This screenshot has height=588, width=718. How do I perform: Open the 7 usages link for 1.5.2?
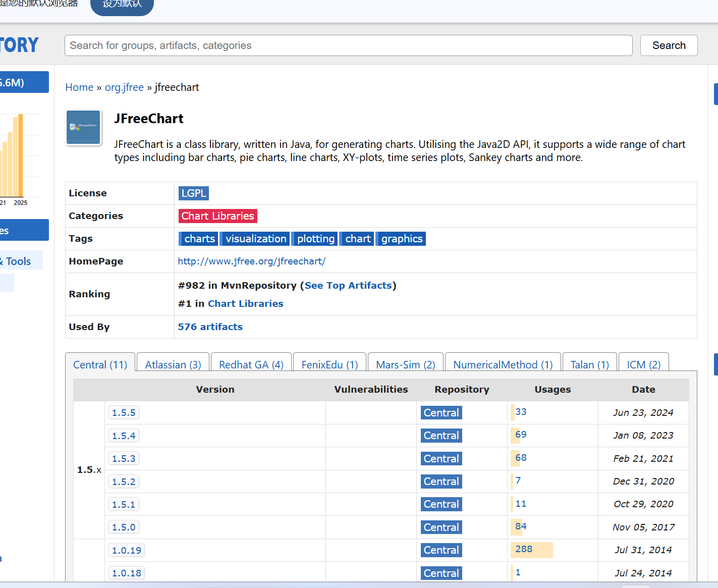click(x=518, y=480)
